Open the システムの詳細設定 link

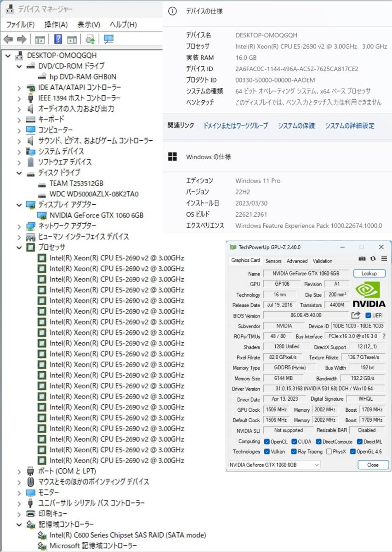[350, 125]
